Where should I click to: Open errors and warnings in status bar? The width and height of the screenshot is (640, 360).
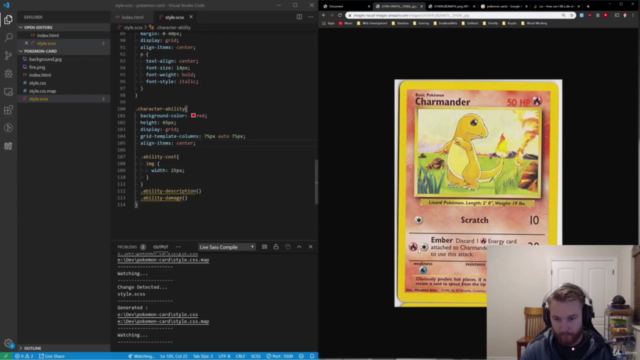tap(24, 356)
